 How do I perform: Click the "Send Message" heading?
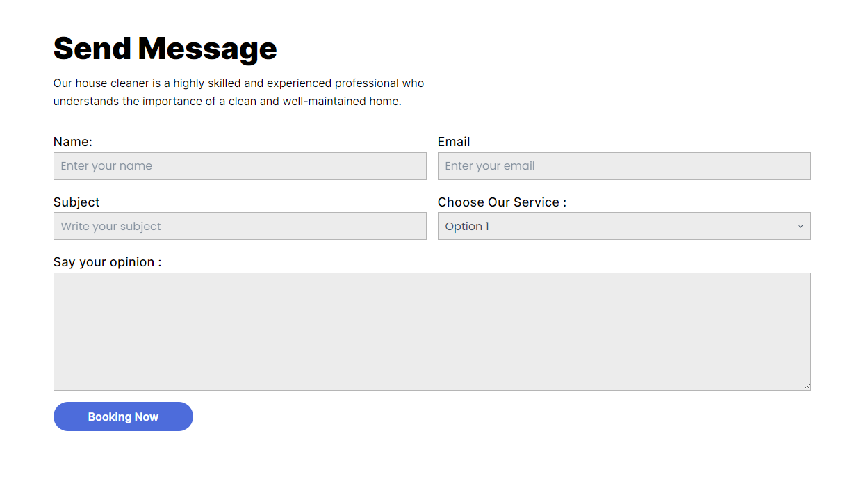pos(165,49)
